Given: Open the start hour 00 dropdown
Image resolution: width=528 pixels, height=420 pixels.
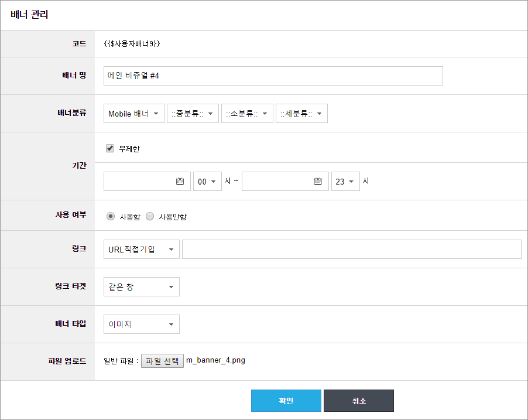Looking at the screenshot, I should [207, 182].
